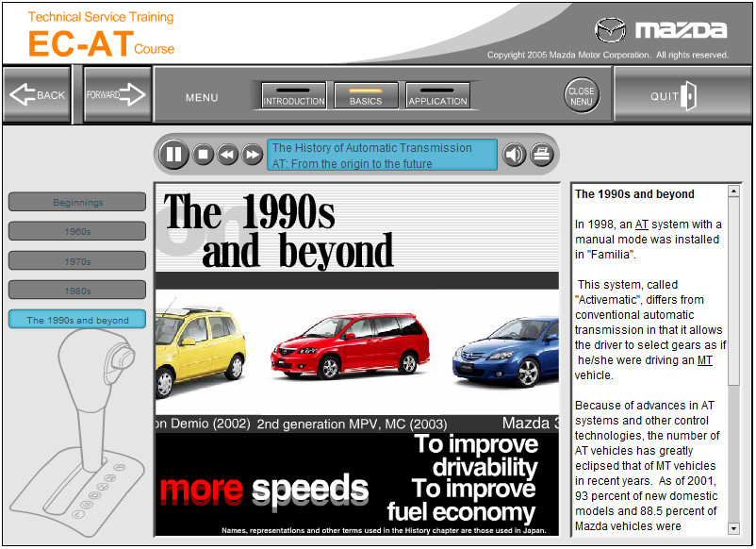Quit the EC-AT course
756x549 pixels.
point(682,95)
